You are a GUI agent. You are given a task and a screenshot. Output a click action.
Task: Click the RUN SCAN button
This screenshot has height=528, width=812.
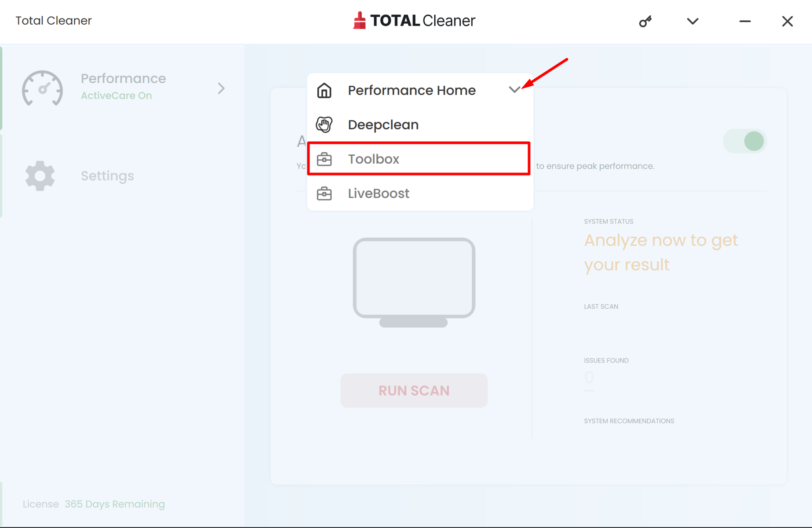click(x=414, y=390)
